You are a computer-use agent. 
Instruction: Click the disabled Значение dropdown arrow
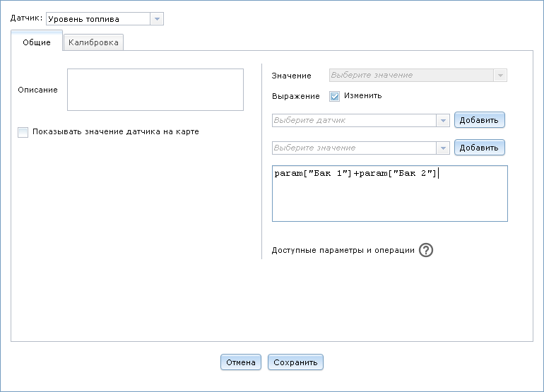(x=500, y=75)
